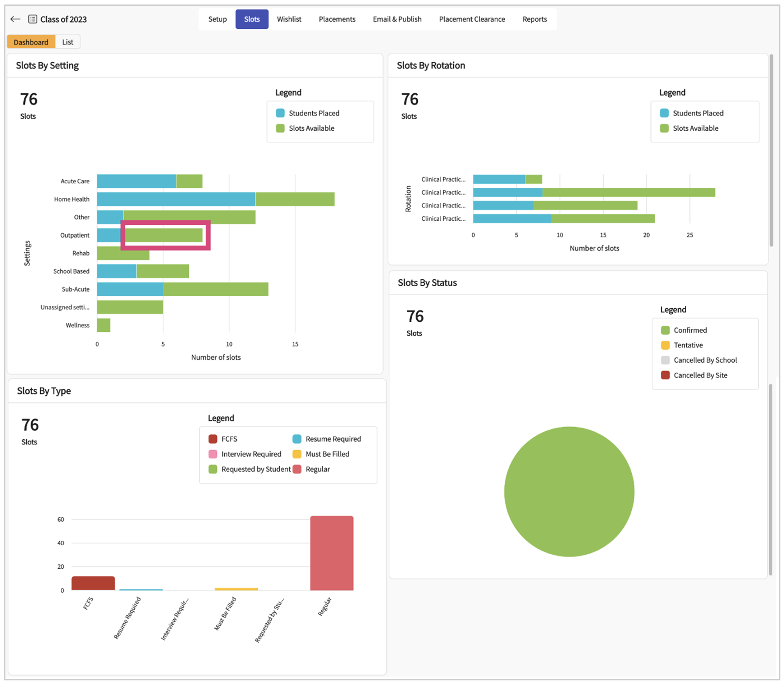Switch to List view

pyautogui.click(x=68, y=42)
